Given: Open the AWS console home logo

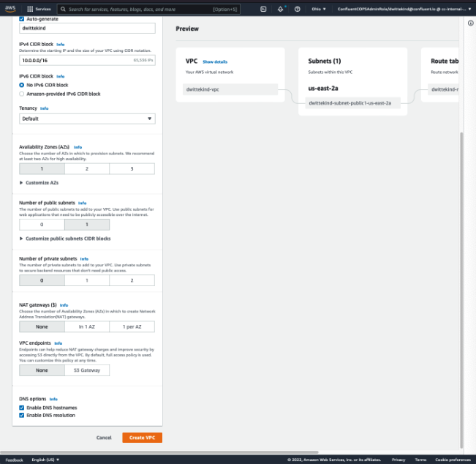Looking at the screenshot, I should click(10, 9).
